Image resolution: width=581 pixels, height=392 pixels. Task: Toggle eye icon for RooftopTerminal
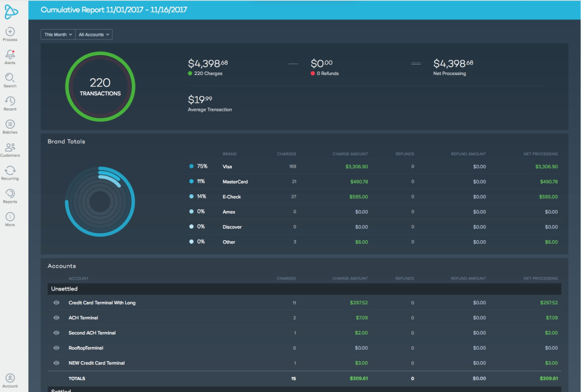tap(56, 348)
